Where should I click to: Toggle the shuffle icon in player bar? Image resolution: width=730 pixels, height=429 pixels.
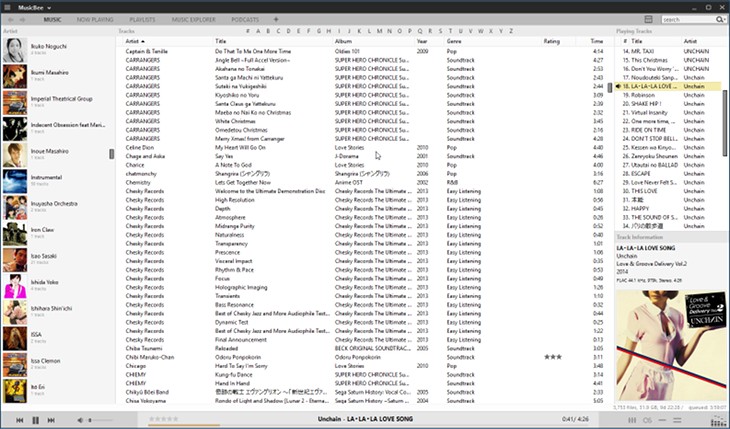tap(677, 420)
